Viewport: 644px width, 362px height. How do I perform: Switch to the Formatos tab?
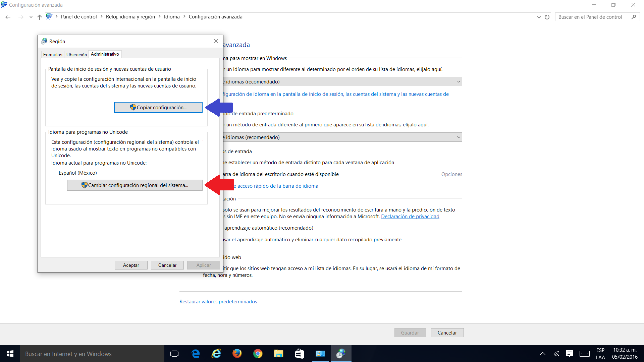[53, 55]
